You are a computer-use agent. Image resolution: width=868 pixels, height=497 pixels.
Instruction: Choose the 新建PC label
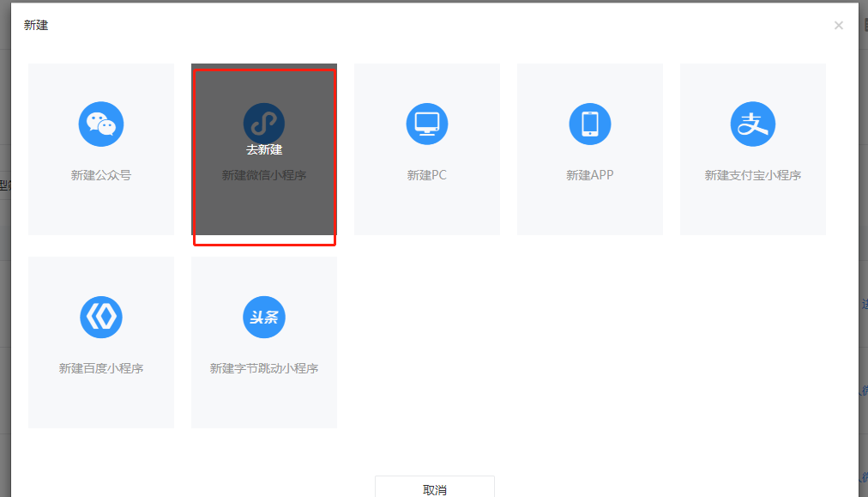click(x=427, y=175)
